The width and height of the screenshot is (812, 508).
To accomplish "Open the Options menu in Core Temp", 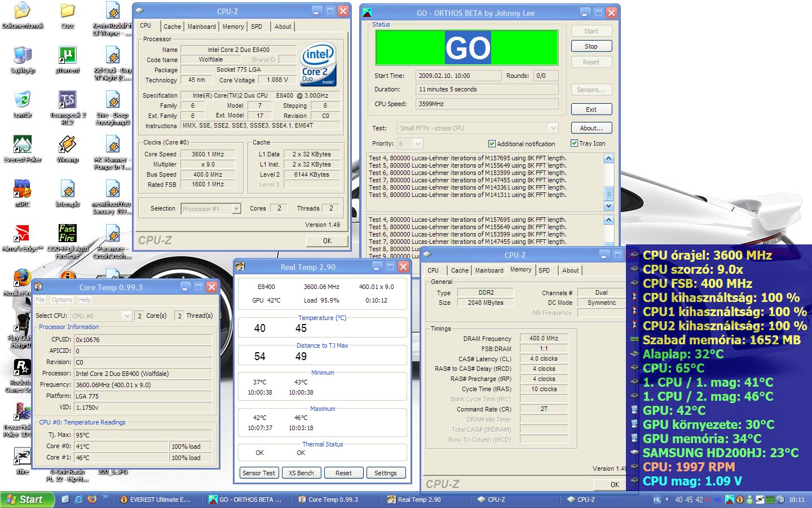I will tap(62, 300).
